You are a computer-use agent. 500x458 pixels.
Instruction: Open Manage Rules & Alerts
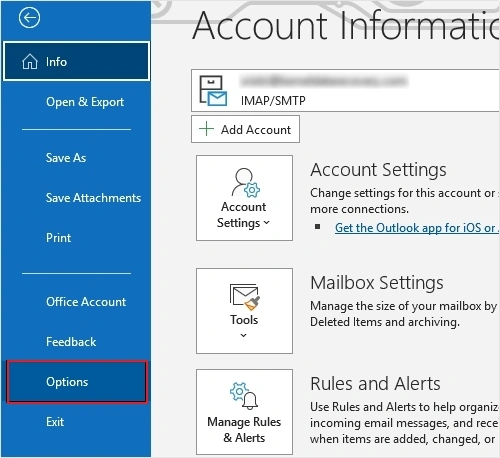(244, 412)
